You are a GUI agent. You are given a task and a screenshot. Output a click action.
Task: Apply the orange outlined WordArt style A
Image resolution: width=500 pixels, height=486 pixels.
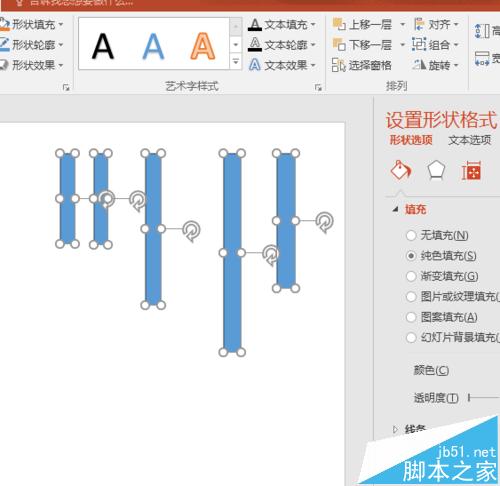[203, 46]
